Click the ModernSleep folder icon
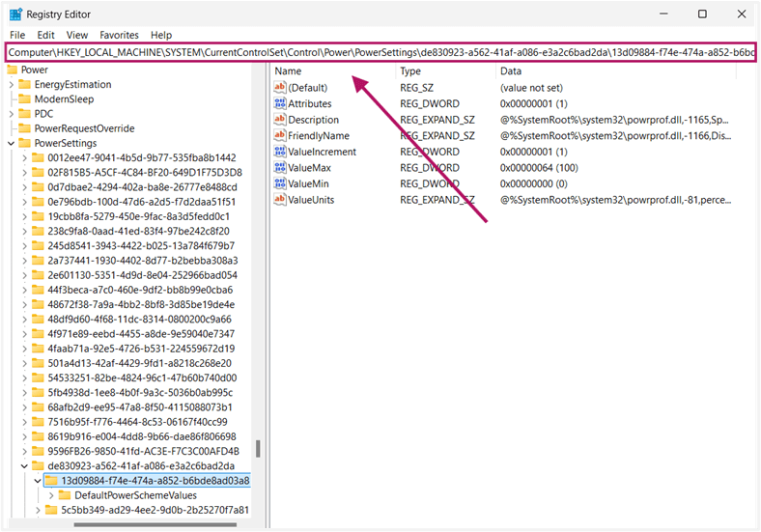The height and width of the screenshot is (532, 761). (24, 99)
